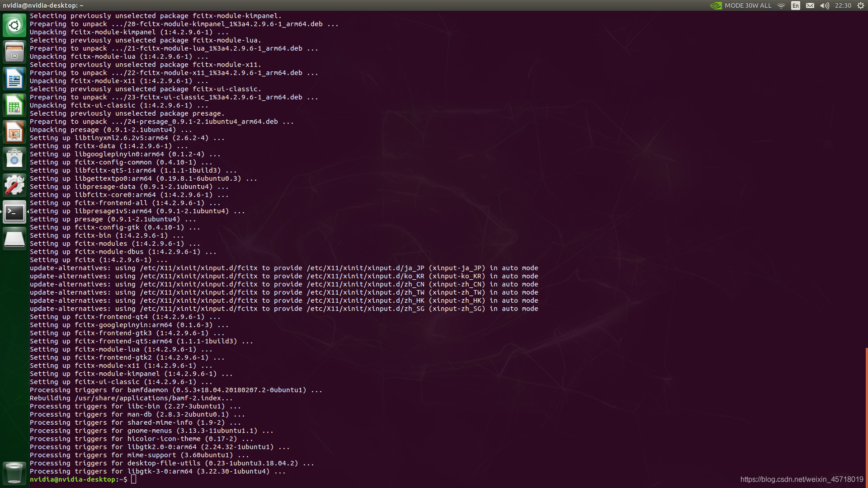This screenshot has width=868, height=488.
Task: Open the En input method indicator
Action: coord(796,5)
